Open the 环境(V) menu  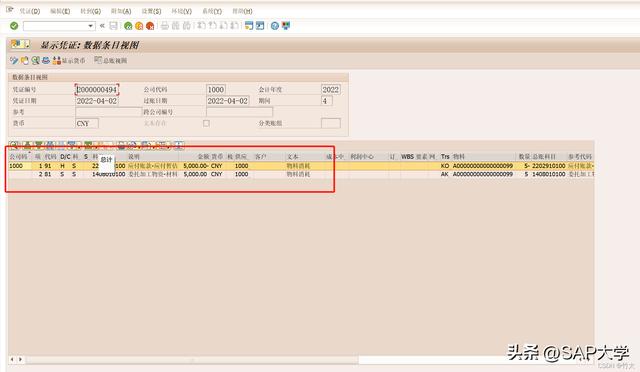(x=182, y=11)
